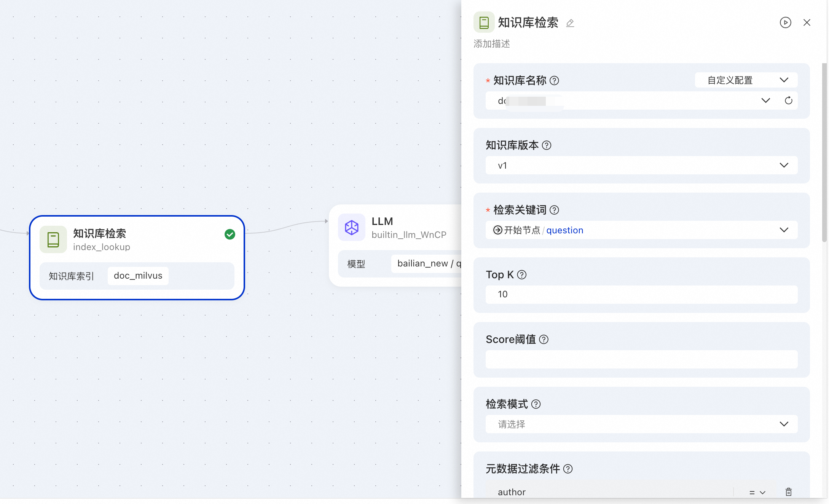This screenshot has width=829, height=504.
Task: Open the equals operator dropdown for author
Action: tap(757, 492)
